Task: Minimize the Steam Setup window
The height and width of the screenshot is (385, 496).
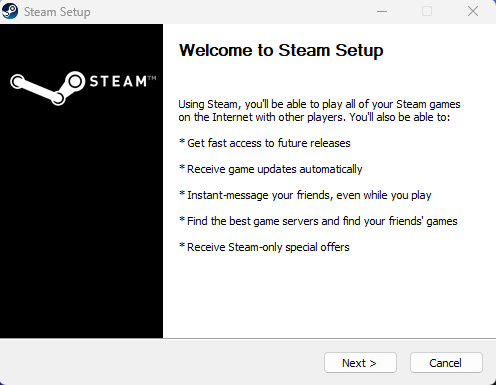Action: point(382,11)
